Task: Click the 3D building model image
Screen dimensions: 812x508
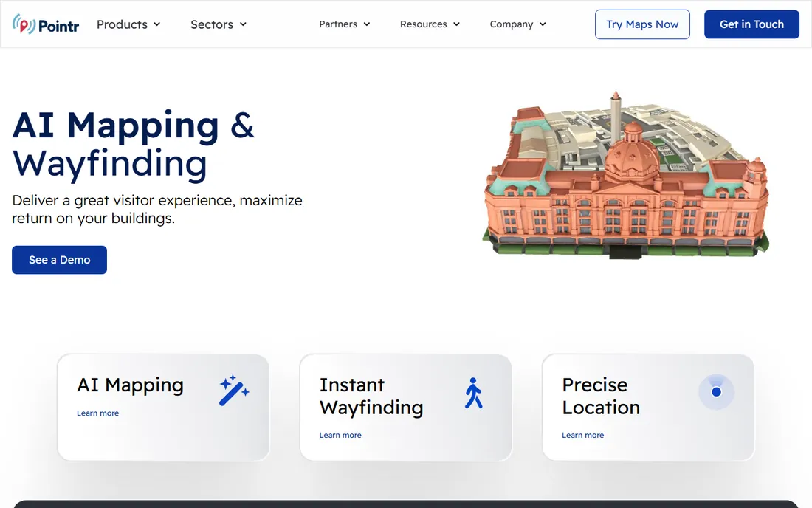Action: pos(625,175)
